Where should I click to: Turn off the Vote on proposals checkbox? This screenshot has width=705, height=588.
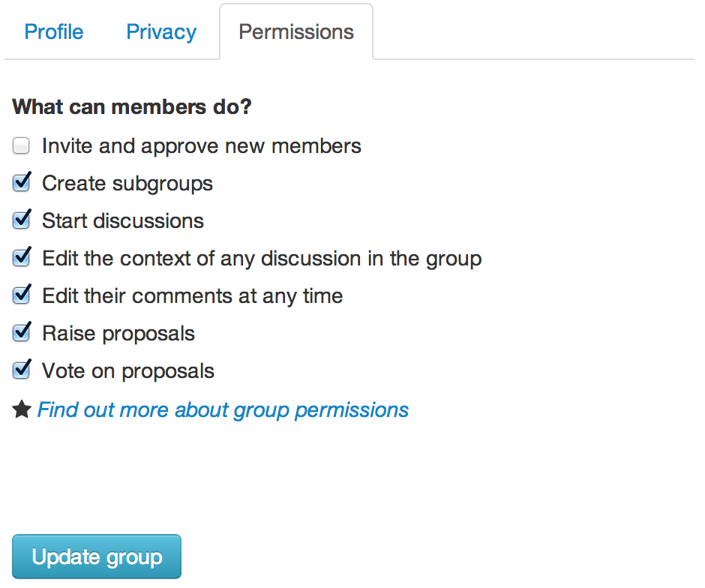pos(21,370)
